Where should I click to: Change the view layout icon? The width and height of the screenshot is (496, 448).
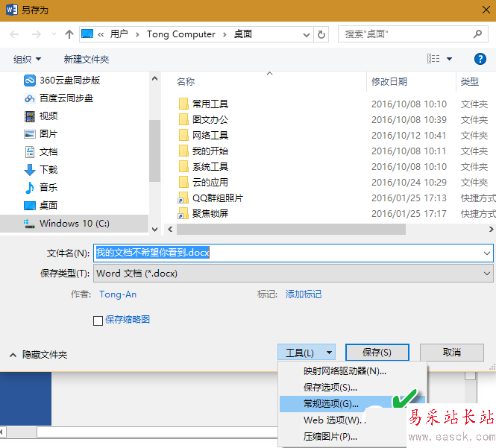433,58
